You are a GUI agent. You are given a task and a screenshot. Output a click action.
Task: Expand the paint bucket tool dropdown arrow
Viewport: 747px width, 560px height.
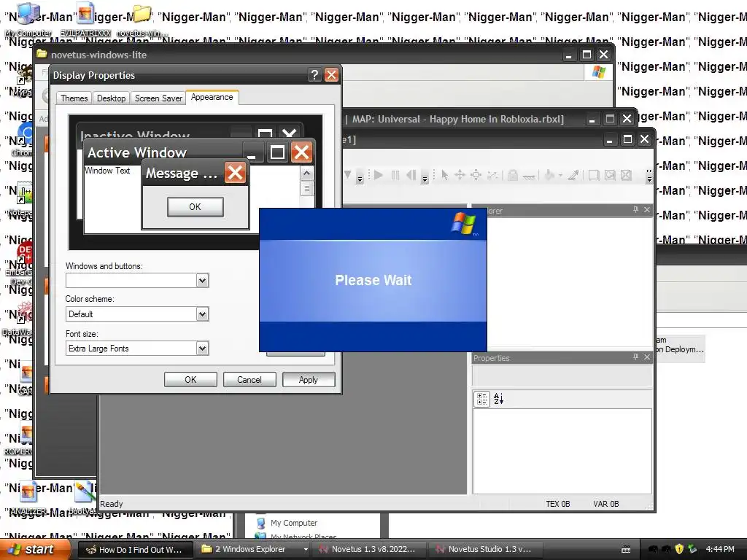[560, 175]
